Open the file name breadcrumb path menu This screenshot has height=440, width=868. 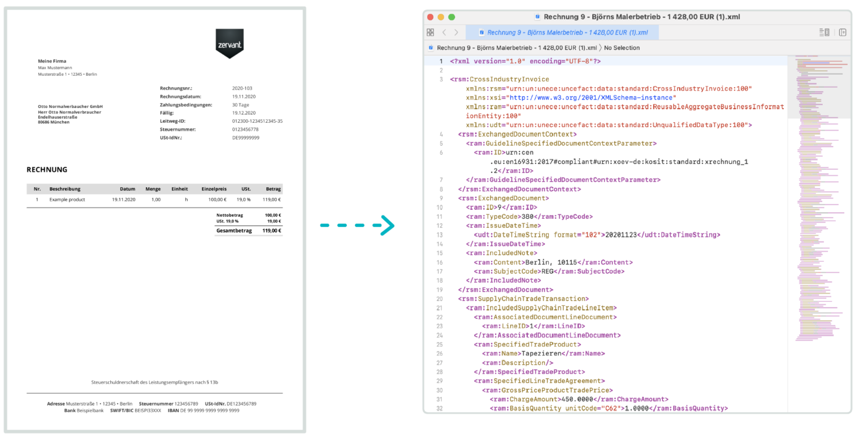coord(517,48)
